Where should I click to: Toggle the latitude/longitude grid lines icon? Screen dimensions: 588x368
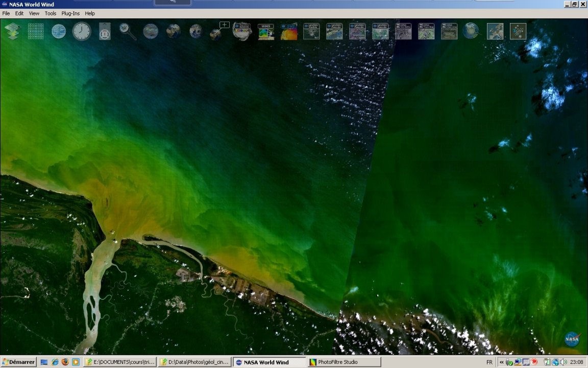click(36, 32)
